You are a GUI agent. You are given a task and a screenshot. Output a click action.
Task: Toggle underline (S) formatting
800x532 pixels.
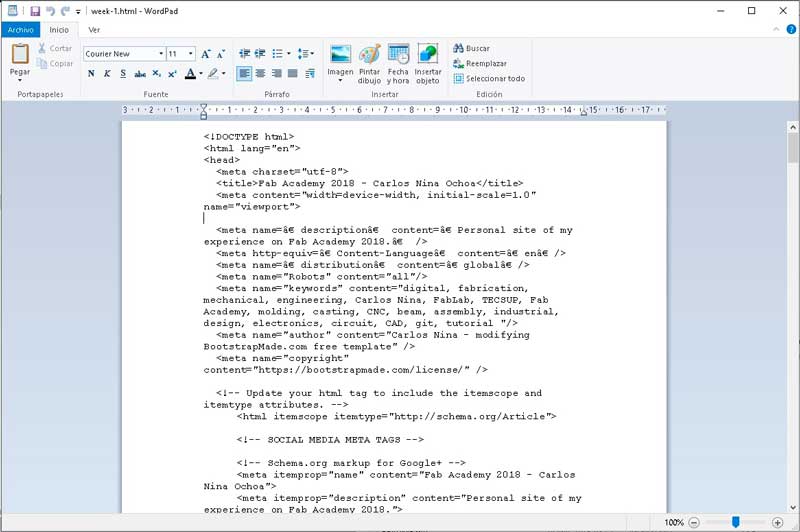(x=123, y=73)
